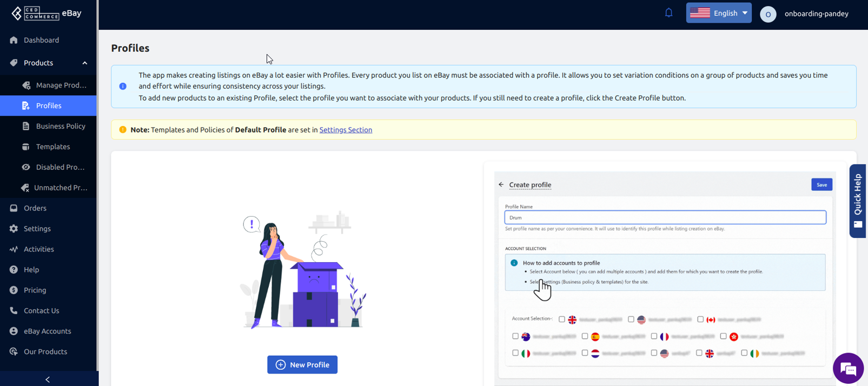Open Our Products in the sidebar
This screenshot has width=868, height=386.
45,352
